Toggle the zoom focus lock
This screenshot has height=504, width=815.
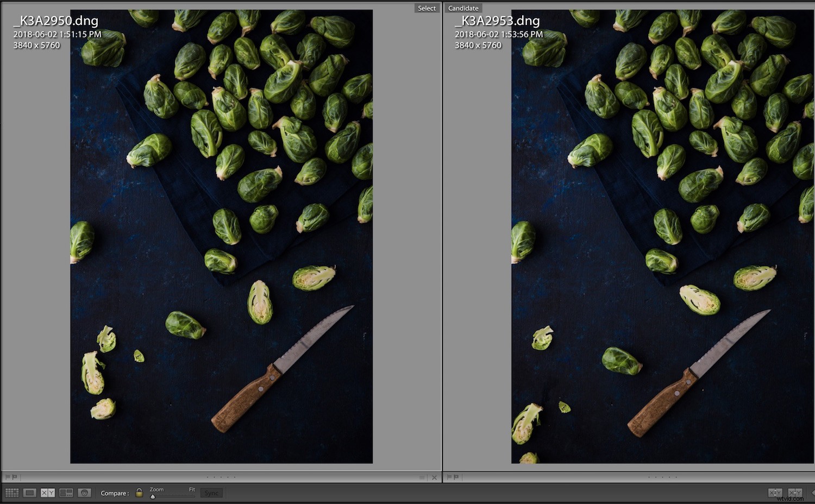pos(139,492)
